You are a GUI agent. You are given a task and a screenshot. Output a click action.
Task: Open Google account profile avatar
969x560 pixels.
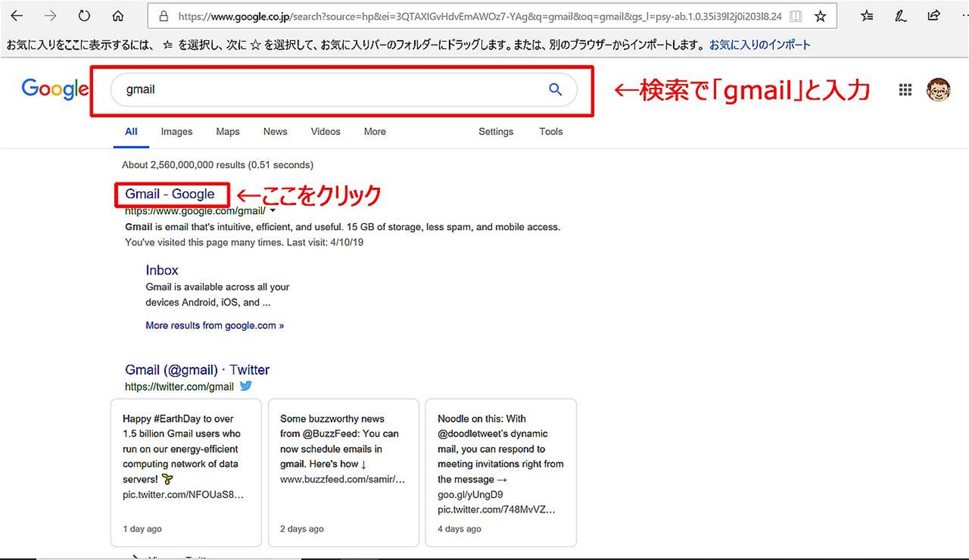click(938, 89)
